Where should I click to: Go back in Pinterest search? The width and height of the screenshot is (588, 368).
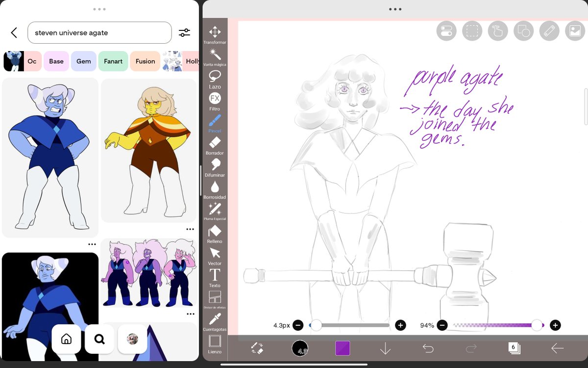click(x=14, y=33)
